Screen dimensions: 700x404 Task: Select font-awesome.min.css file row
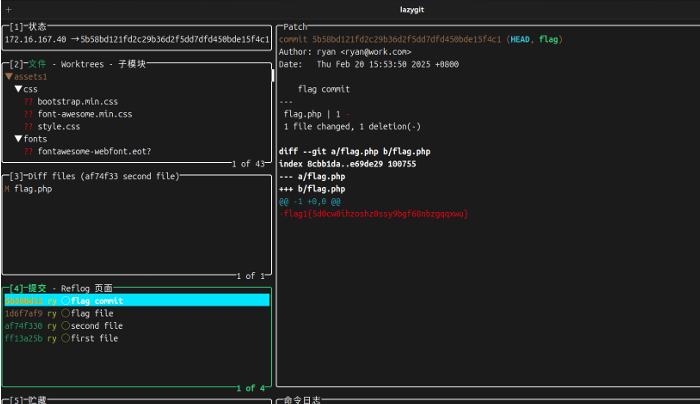point(85,114)
